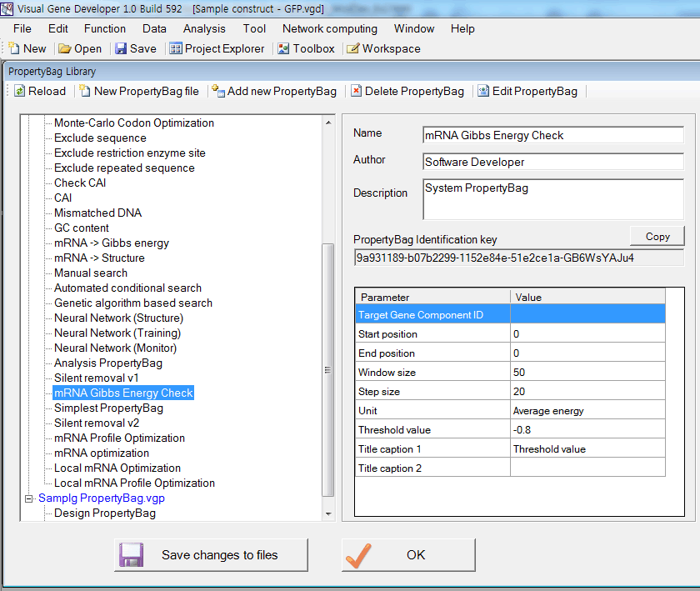Select Manual search tree item

(91, 273)
